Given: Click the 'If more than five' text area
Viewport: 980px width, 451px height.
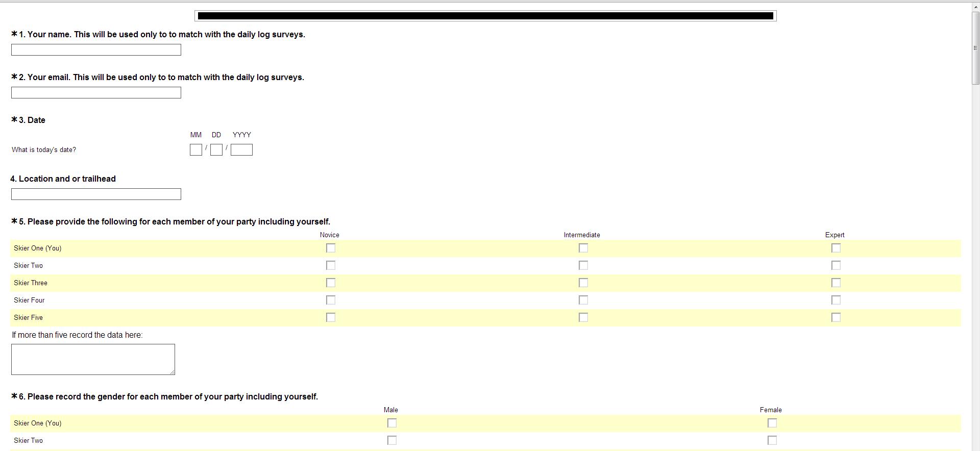Looking at the screenshot, I should tap(93, 359).
